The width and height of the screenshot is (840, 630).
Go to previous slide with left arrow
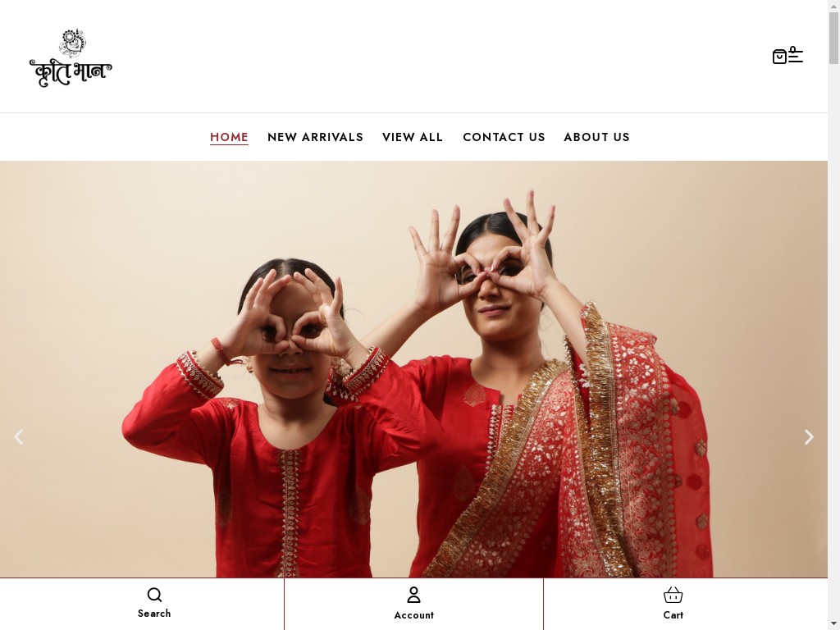coord(18,437)
